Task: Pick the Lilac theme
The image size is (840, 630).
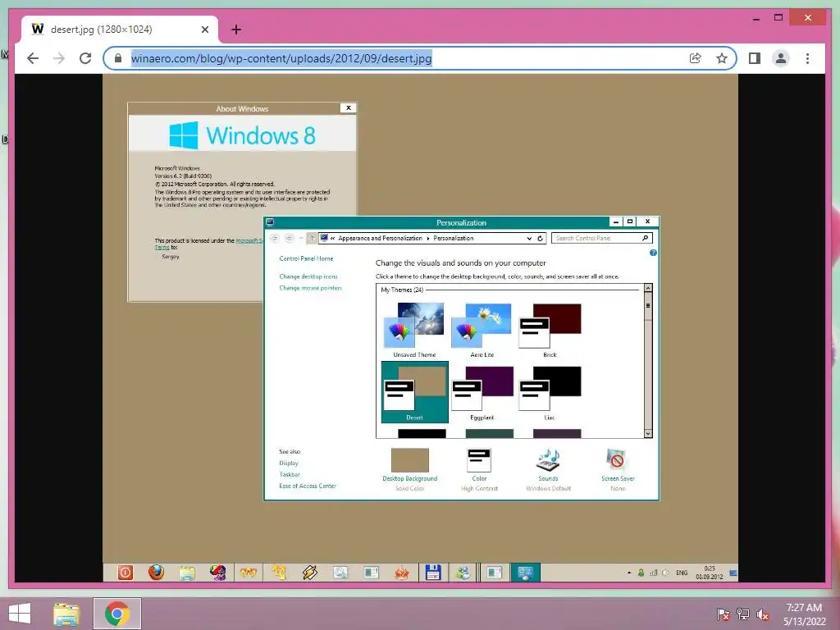Action: tap(550, 393)
